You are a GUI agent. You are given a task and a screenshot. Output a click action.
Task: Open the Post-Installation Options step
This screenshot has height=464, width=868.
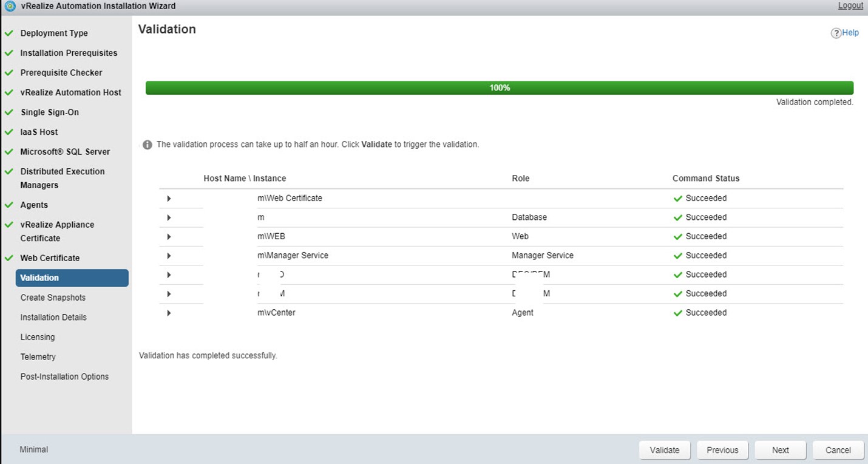coord(64,377)
